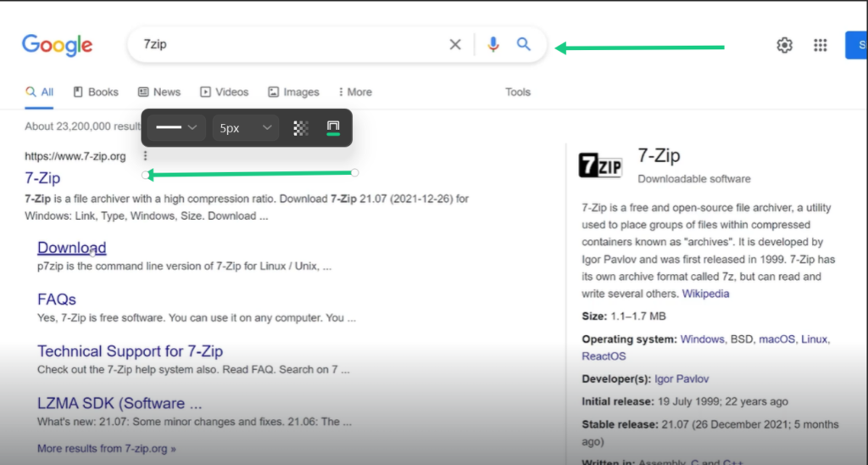Follow the Windows operating system link
868x465 pixels.
(x=702, y=339)
